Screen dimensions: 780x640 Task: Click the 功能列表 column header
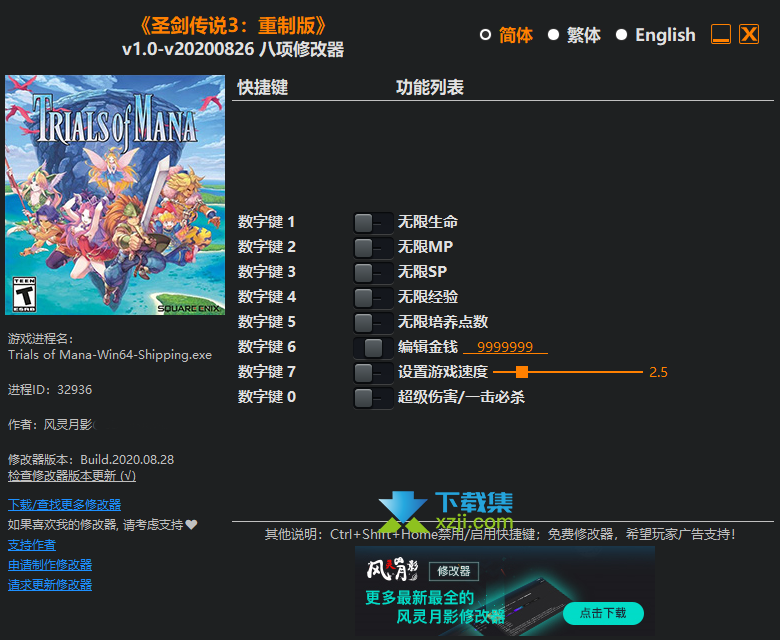pyautogui.click(x=430, y=88)
